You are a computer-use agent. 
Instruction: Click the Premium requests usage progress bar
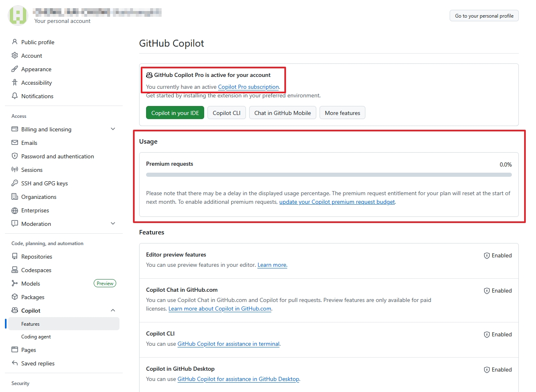pos(329,175)
